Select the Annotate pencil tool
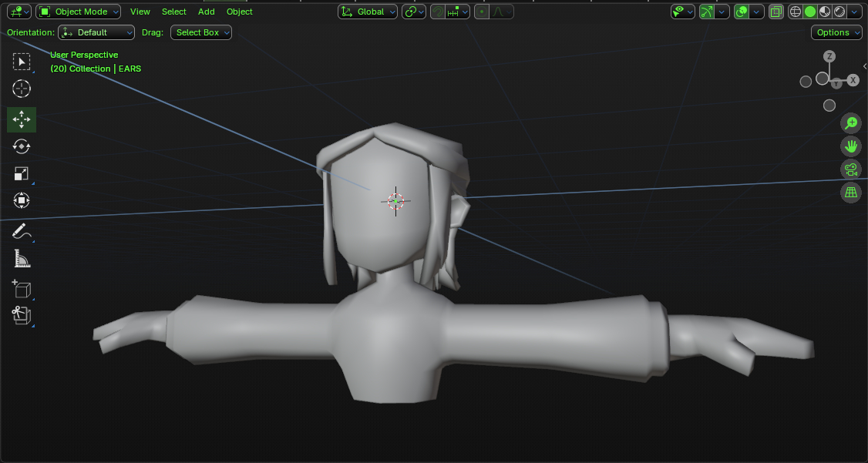Image resolution: width=868 pixels, height=463 pixels. tap(22, 231)
